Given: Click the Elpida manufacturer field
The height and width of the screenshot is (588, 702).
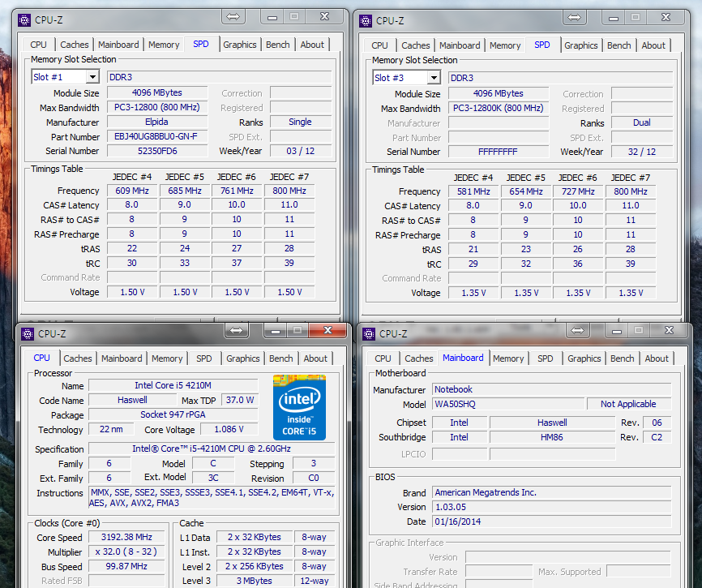Looking at the screenshot, I should pos(157,122).
